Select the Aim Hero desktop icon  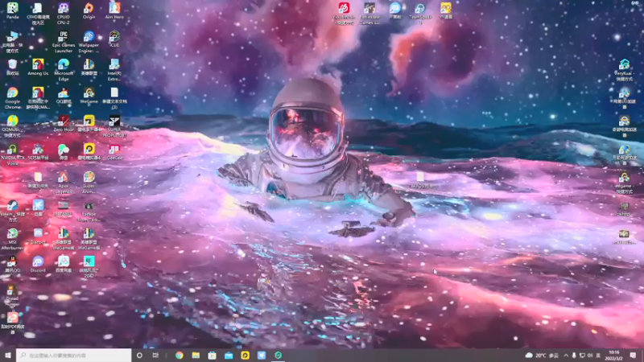click(114, 10)
